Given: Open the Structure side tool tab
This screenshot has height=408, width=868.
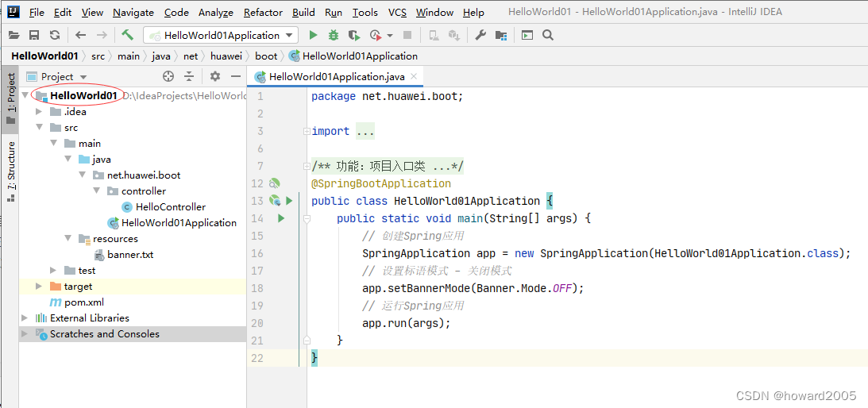Looking at the screenshot, I should [10, 171].
